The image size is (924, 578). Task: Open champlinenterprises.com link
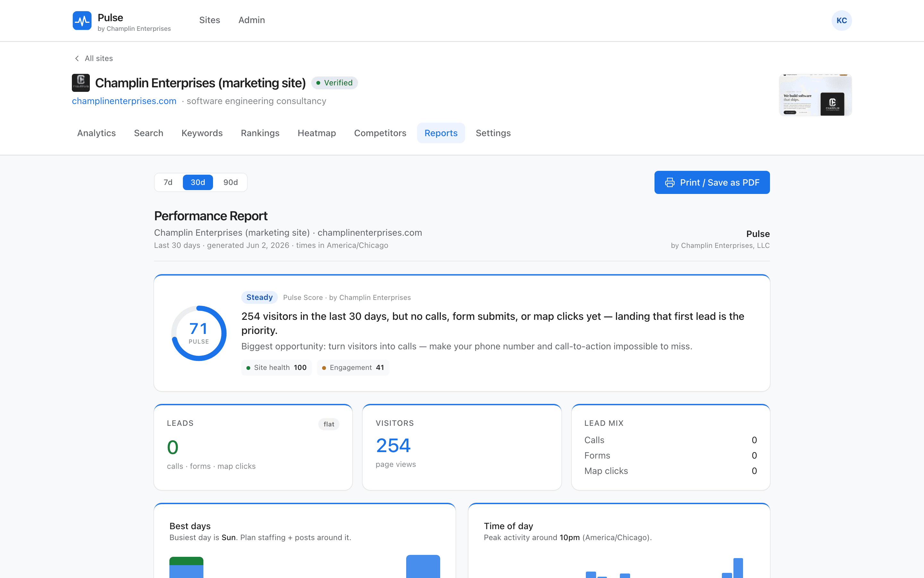pyautogui.click(x=124, y=101)
